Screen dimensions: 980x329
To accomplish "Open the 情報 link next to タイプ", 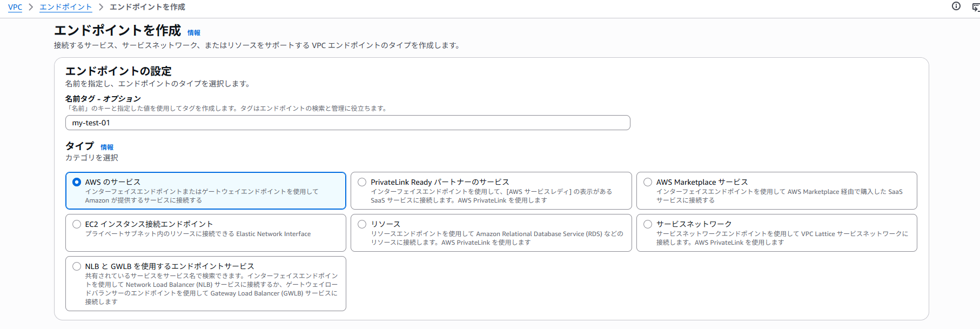I will click(107, 147).
